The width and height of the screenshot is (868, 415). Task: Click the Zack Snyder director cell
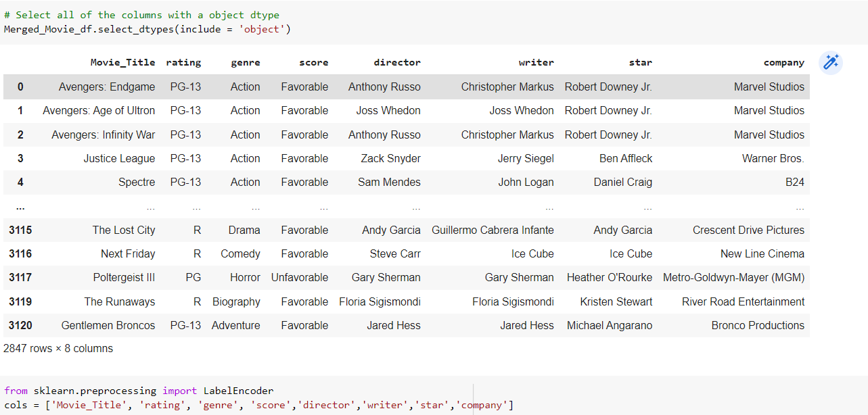click(x=391, y=158)
